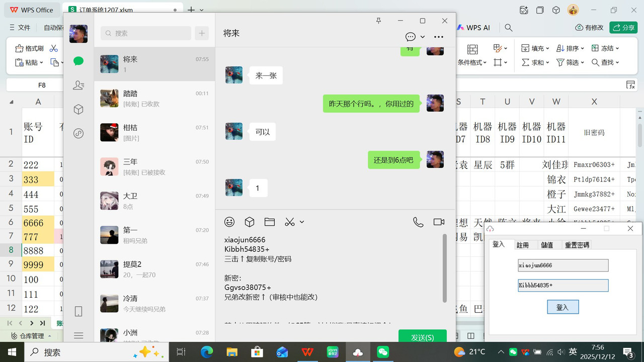Click the 发送(S) send button
644x362 pixels.
[x=423, y=336]
